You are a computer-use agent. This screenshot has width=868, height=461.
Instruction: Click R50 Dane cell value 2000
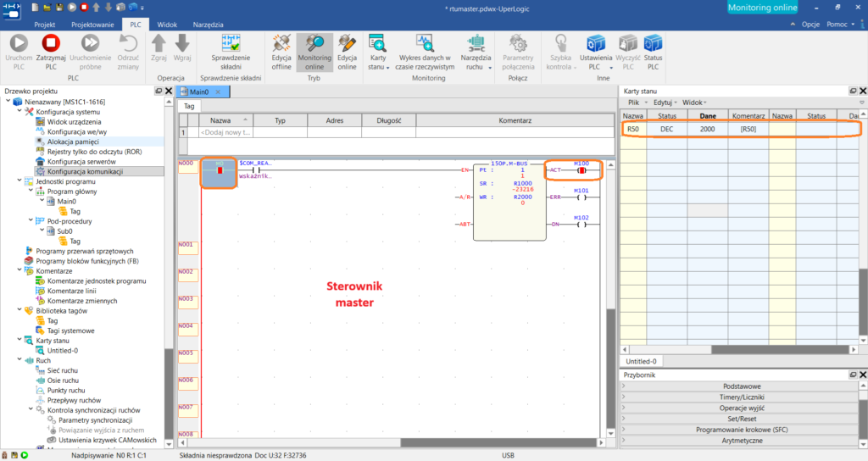[708, 129]
